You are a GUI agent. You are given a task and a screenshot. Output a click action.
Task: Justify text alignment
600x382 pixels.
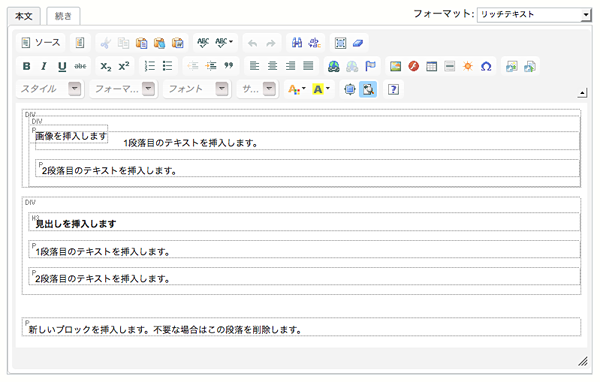pos(308,66)
